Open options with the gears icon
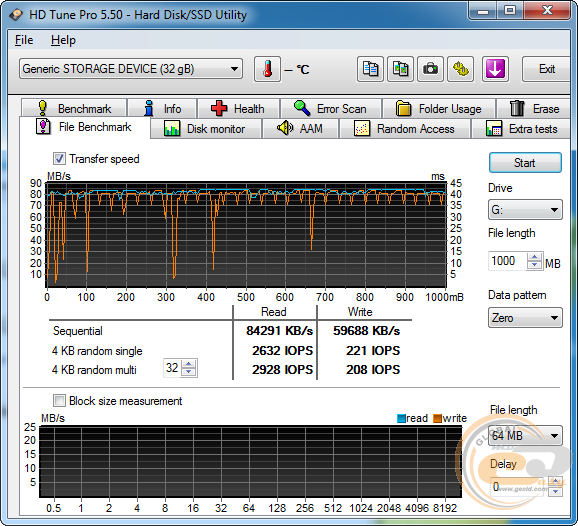The height and width of the screenshot is (526, 578). 460,69
